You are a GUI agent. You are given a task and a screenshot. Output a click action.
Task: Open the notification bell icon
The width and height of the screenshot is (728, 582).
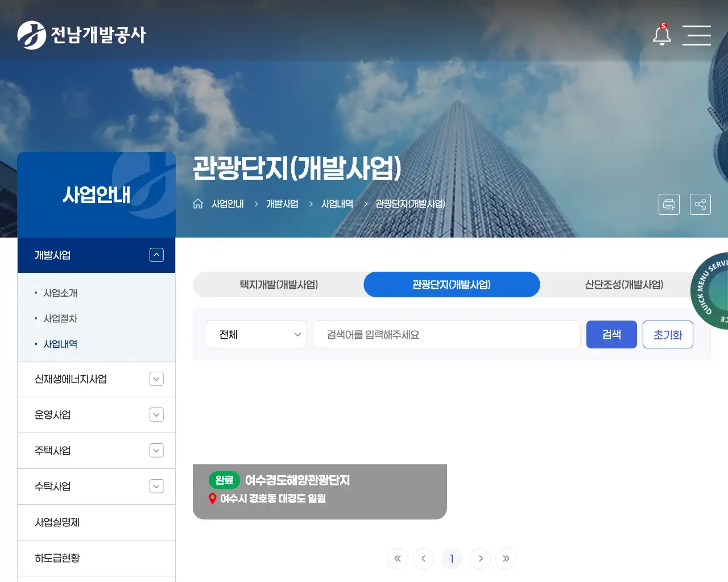tap(661, 35)
